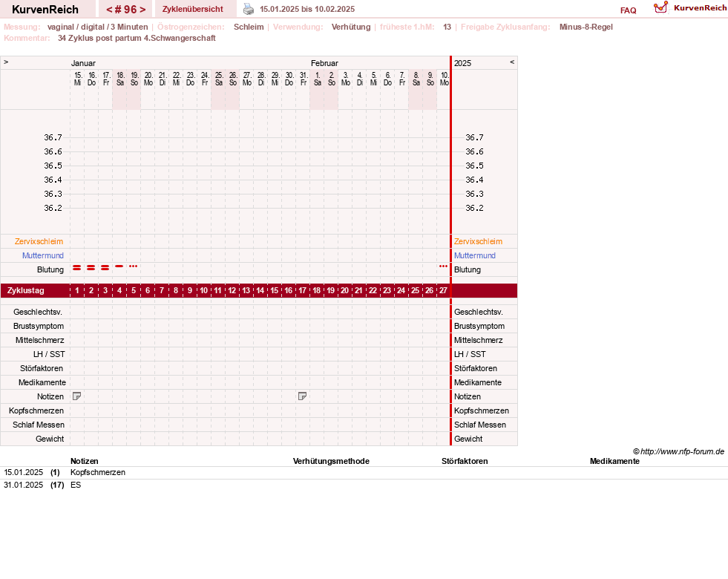Click the KurvenReich title at top left
This screenshot has height=579, width=728.
(x=45, y=10)
